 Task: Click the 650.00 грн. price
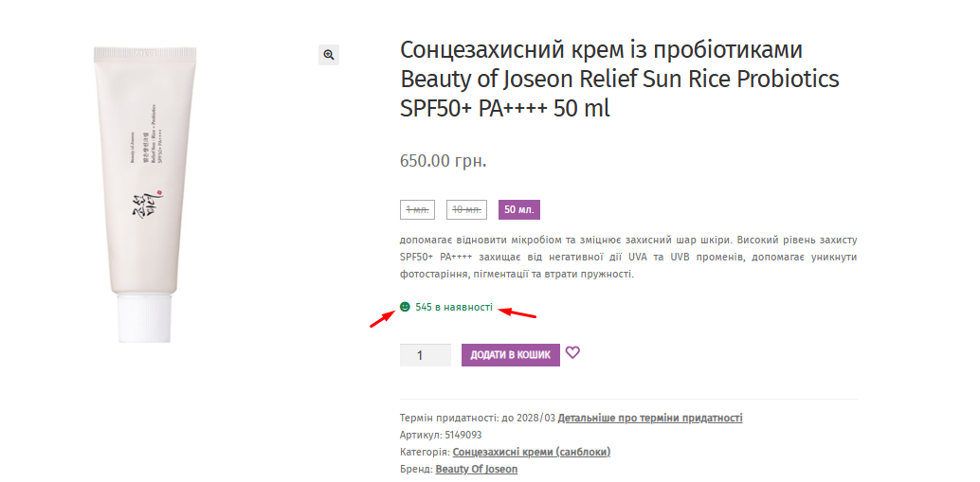(443, 160)
